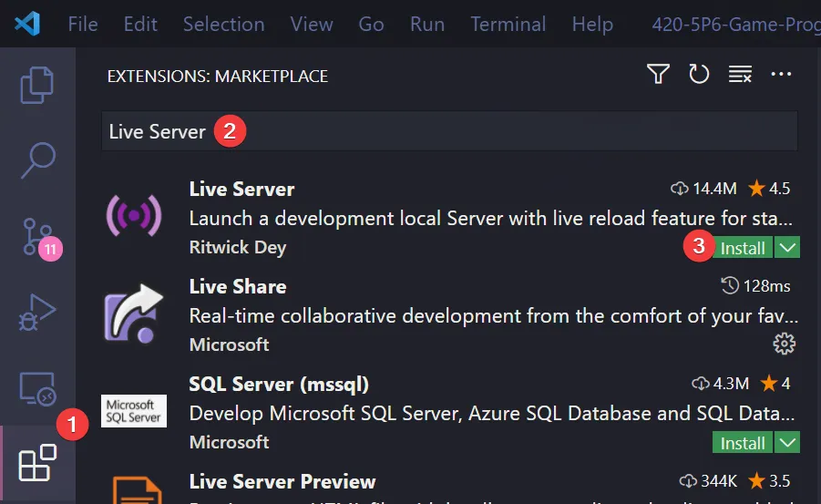Click the 3.5 star rating
This screenshot has width=821, height=504.
(769, 481)
